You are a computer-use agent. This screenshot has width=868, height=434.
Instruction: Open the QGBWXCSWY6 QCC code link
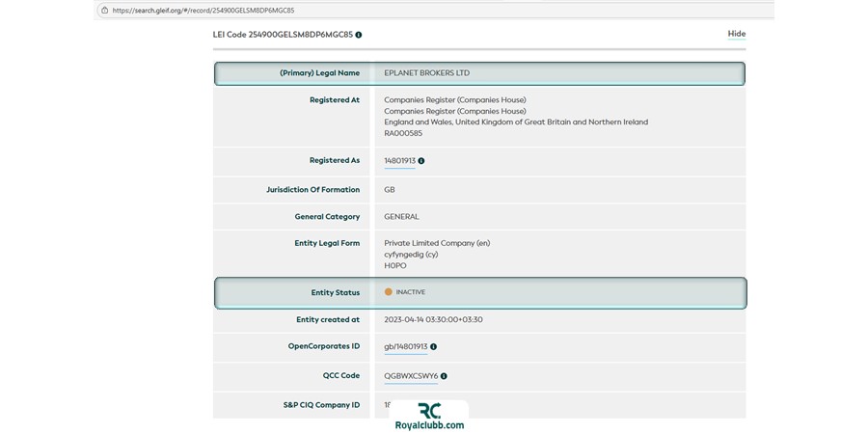[x=411, y=376]
